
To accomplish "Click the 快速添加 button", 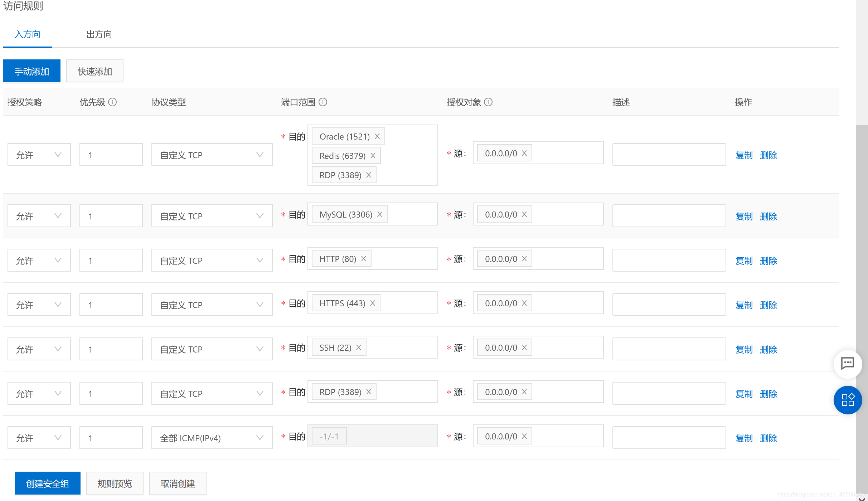I will (95, 71).
